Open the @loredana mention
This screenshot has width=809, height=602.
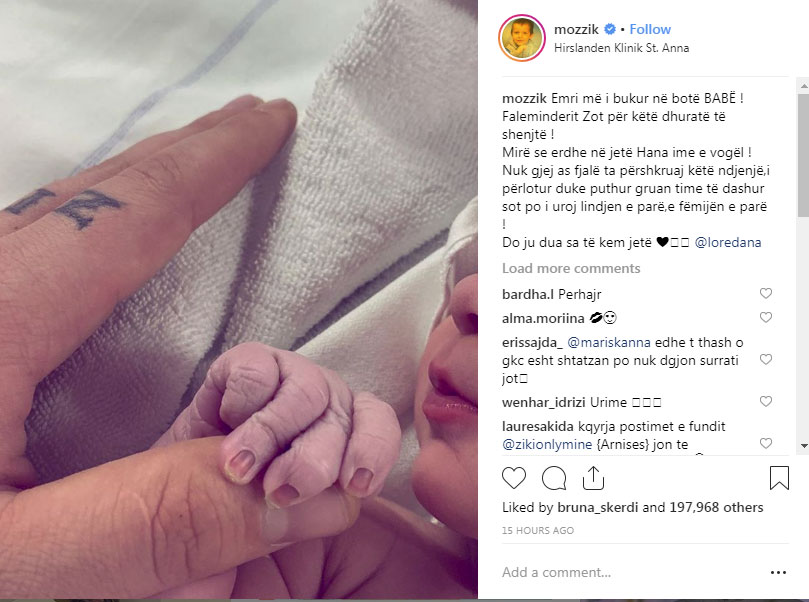728,242
